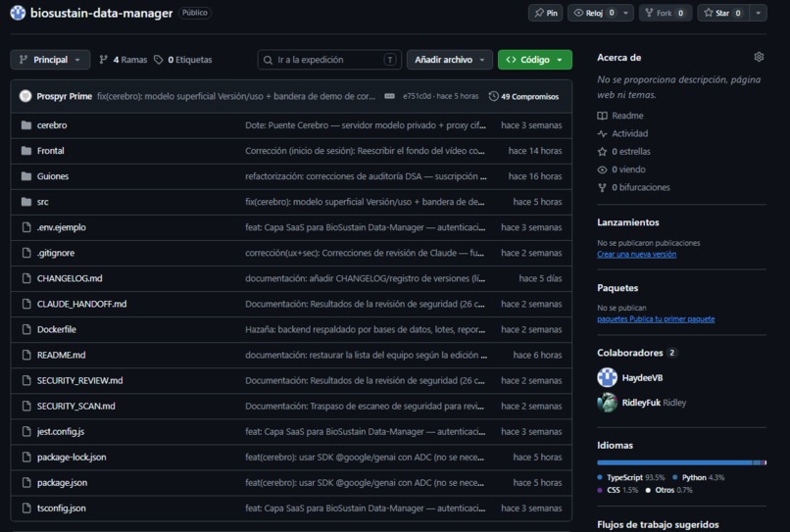
Task: Open the 0 Etiquetas tags link
Action: tap(183, 60)
